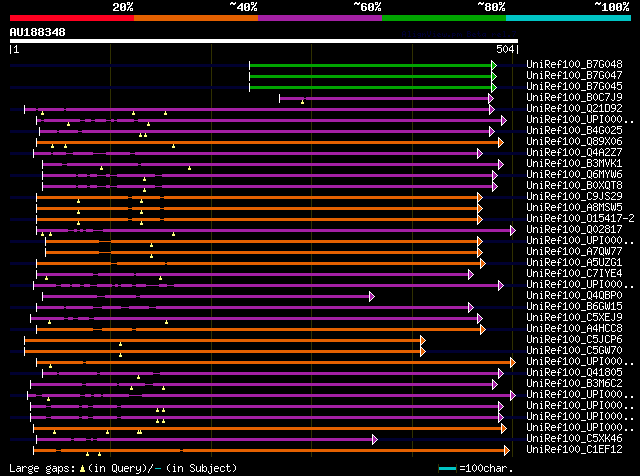Click orange arrowhead ending the C5GW70 alignment

pos(423,352)
